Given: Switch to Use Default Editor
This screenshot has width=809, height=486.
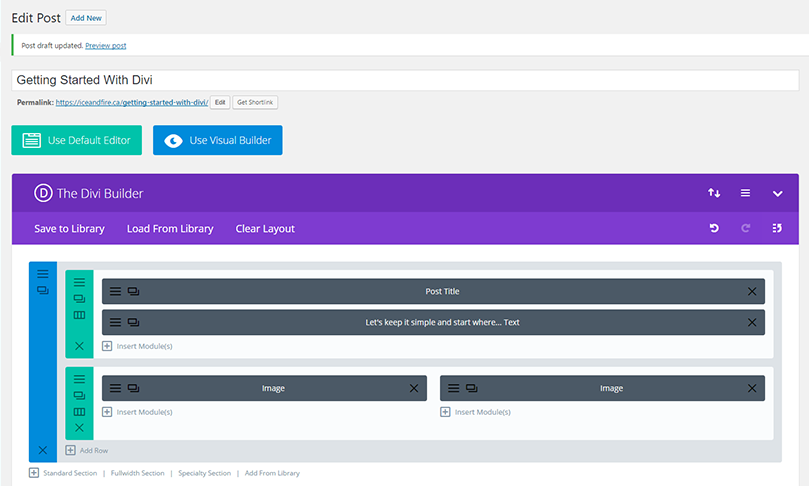Looking at the screenshot, I should [76, 140].
